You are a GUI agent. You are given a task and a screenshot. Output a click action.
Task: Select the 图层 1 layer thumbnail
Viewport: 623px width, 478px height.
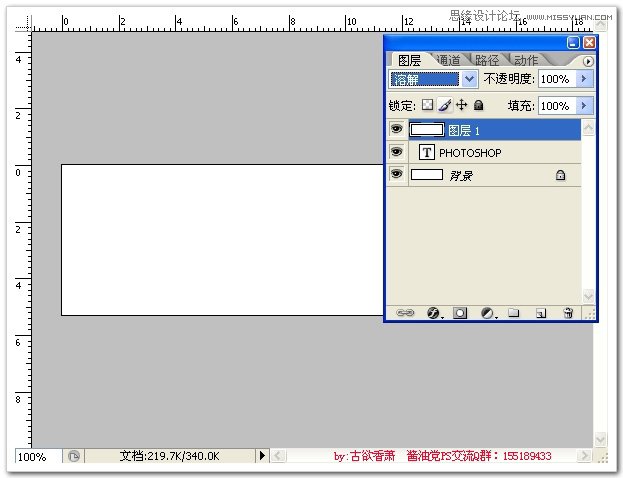pos(427,130)
